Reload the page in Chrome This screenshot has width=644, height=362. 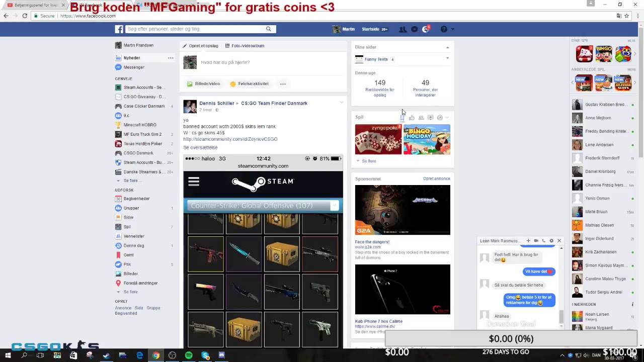[24, 16]
